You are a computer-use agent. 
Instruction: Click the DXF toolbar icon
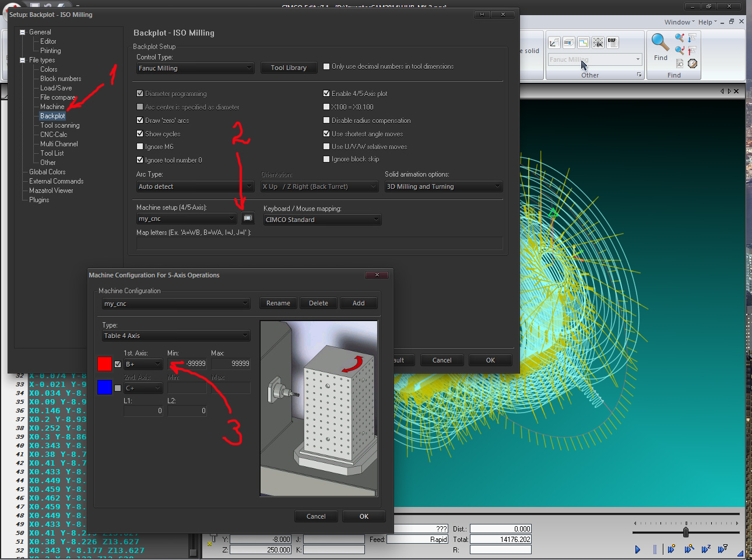click(612, 42)
